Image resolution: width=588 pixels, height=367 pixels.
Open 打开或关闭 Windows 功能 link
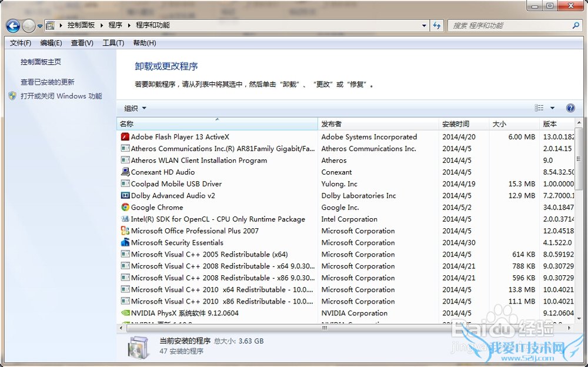tap(61, 96)
